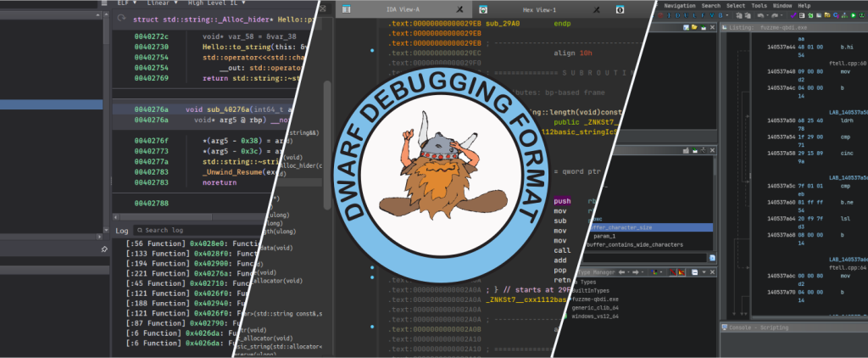Open the Navigation menu
This screenshot has width=868, height=358.
coord(680,5)
